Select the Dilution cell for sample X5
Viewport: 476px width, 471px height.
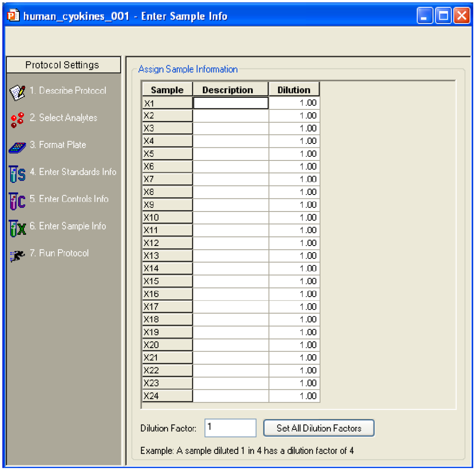[294, 154]
